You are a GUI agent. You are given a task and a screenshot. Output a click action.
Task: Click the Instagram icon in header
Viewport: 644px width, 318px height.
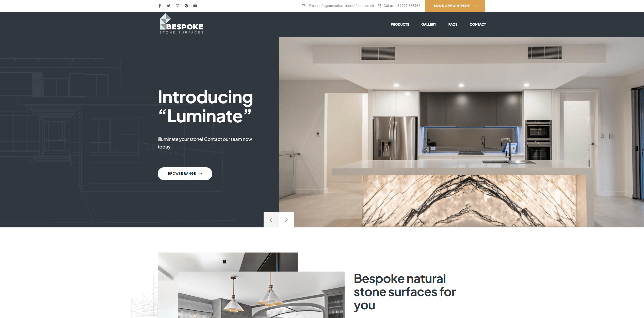click(178, 5)
